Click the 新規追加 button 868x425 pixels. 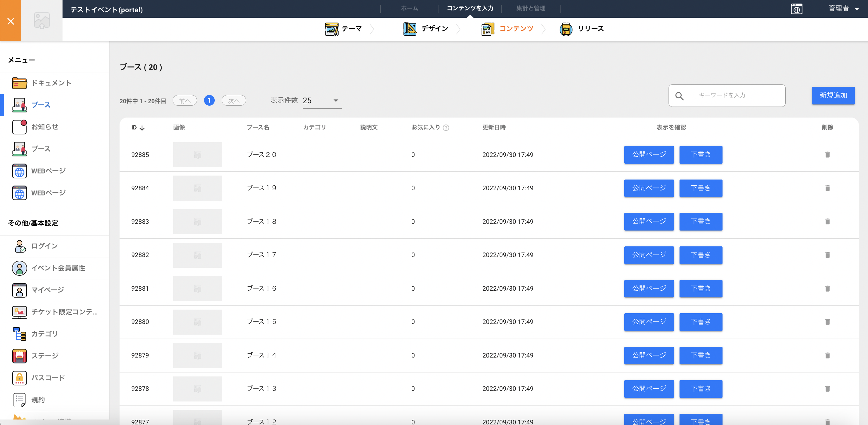coord(833,96)
